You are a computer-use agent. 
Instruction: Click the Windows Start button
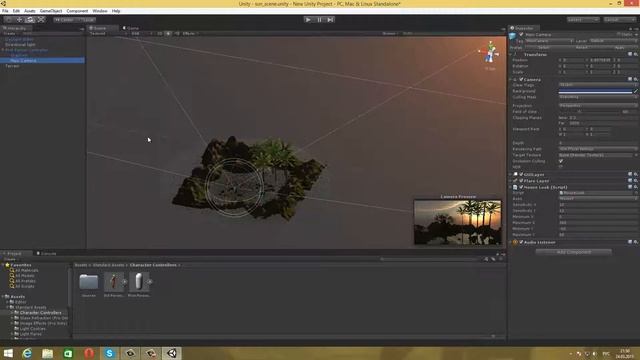point(8,353)
